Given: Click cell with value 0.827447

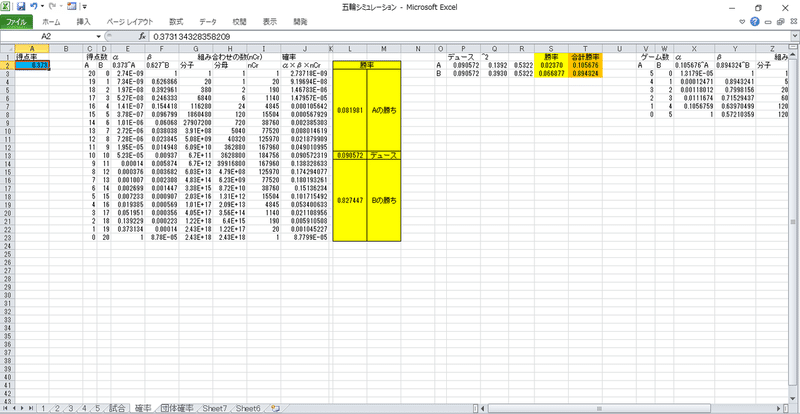Looking at the screenshot, I should [349, 200].
